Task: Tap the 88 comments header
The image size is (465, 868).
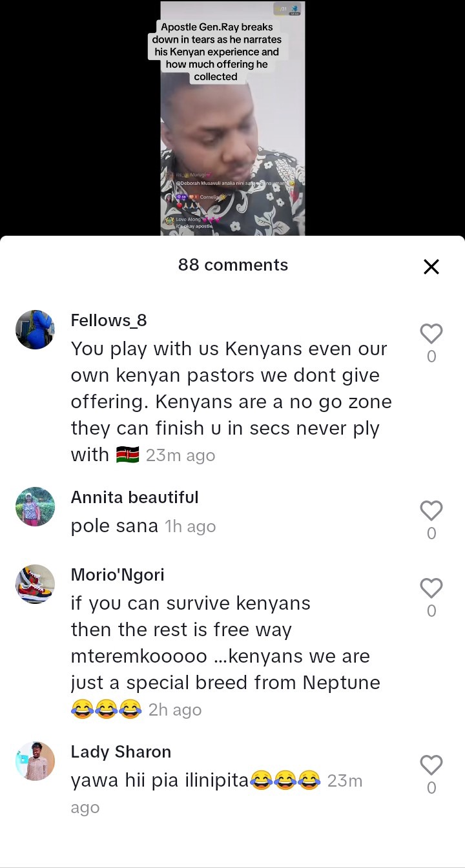Action: pyautogui.click(x=232, y=265)
